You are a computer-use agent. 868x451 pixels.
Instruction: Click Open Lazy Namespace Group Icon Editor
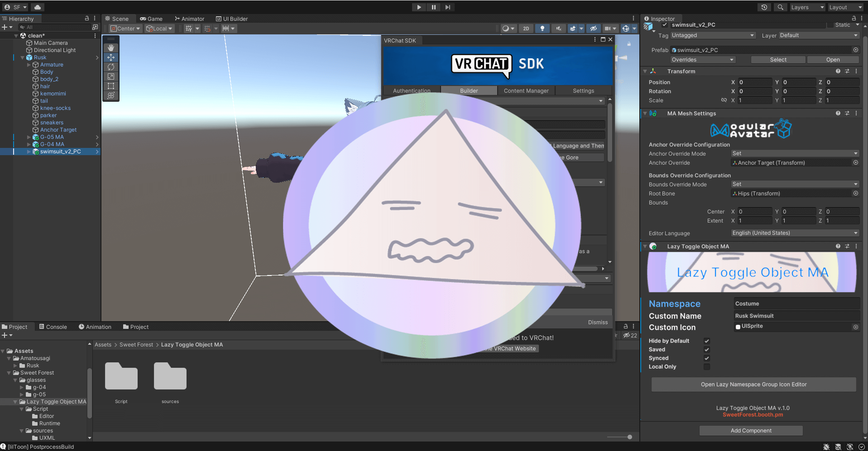click(753, 385)
